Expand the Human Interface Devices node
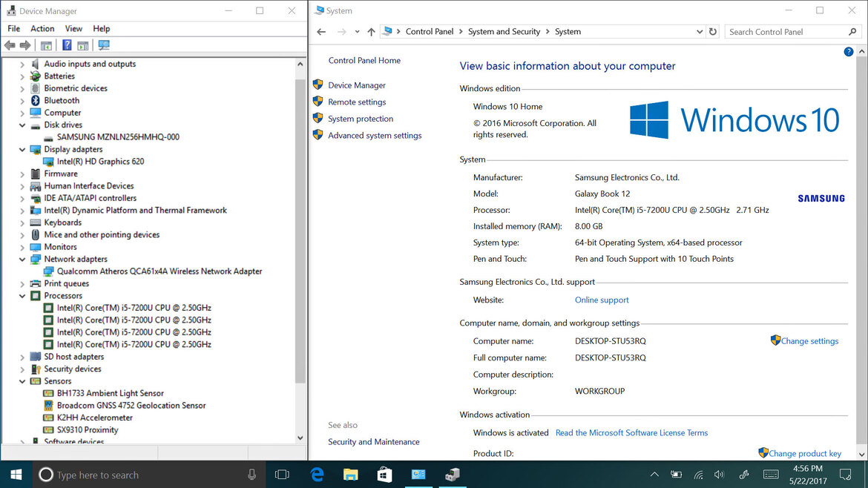Image resolution: width=868 pixels, height=488 pixels. pyautogui.click(x=22, y=186)
